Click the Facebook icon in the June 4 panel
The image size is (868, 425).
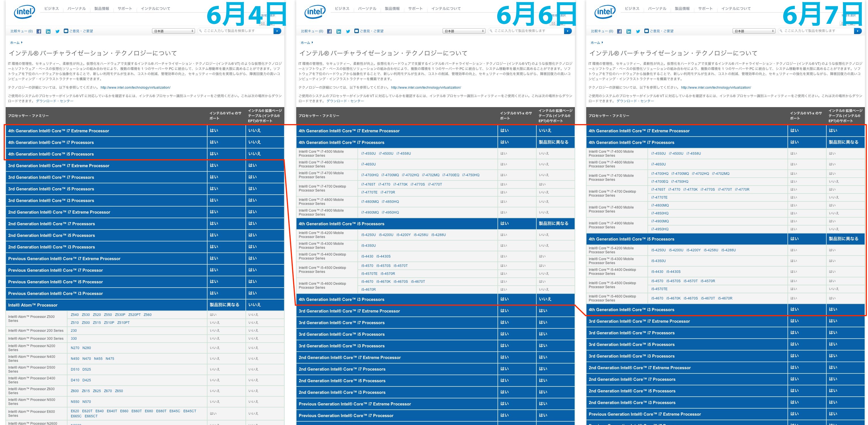[x=39, y=31]
